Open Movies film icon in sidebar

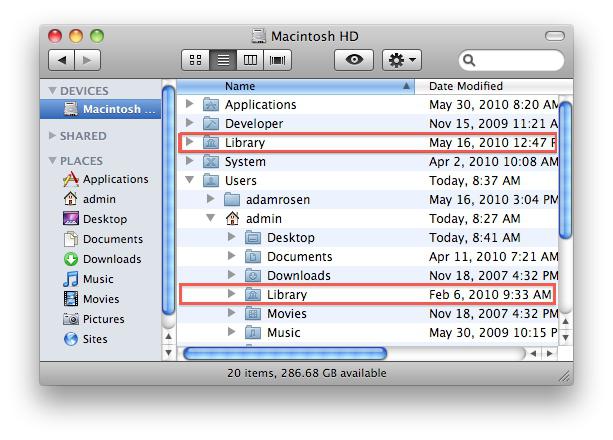click(x=71, y=299)
